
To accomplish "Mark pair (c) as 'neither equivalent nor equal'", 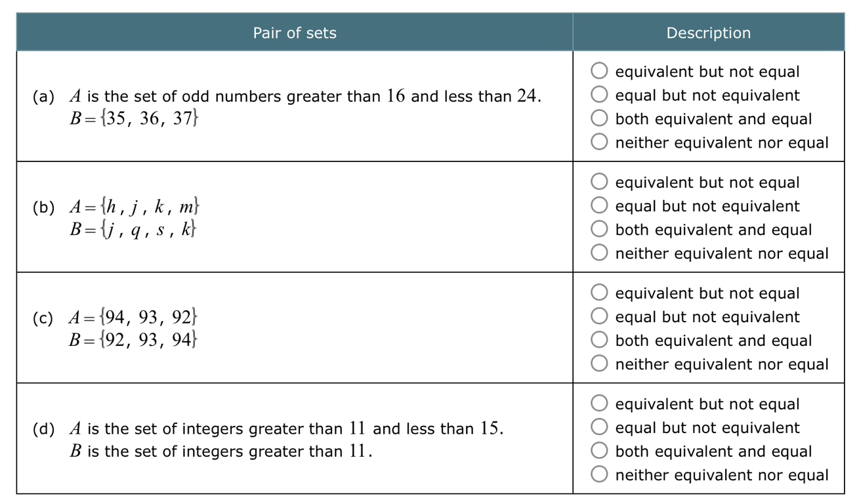I will pyautogui.click(x=599, y=364).
